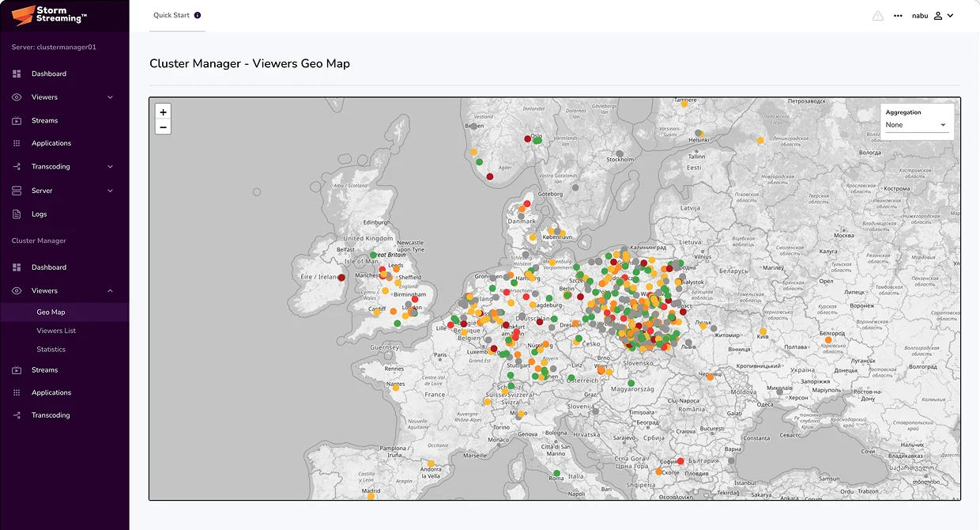
Task: Click the warning triangle icon in header
Action: [877, 15]
